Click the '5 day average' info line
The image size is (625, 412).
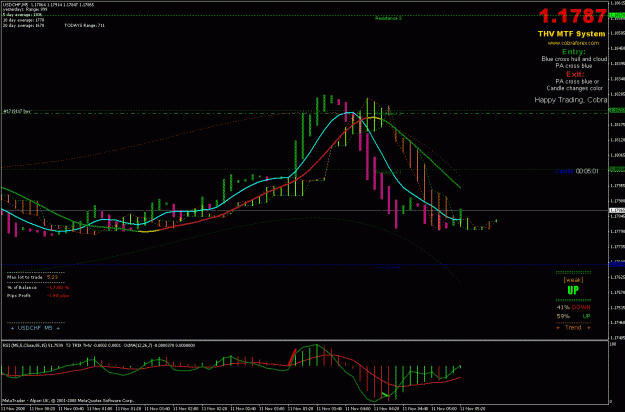[22, 14]
